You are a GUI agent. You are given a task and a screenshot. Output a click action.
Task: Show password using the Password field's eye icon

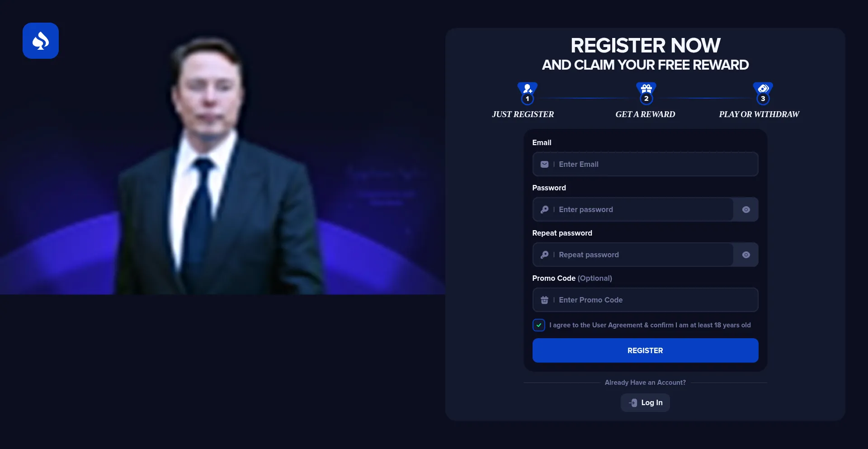[746, 209]
